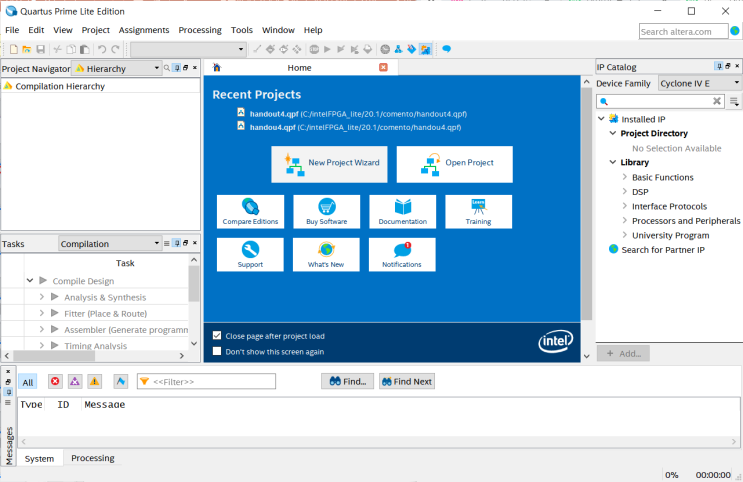Click the Compare Editions tile
Screen dimensions: 743x482
(x=250, y=211)
